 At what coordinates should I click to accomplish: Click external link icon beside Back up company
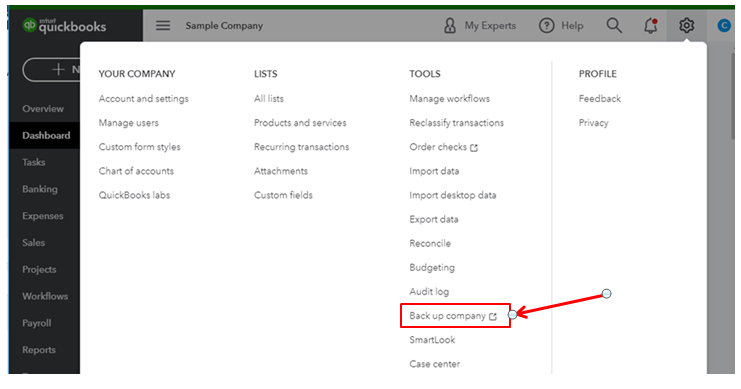pyautogui.click(x=493, y=316)
